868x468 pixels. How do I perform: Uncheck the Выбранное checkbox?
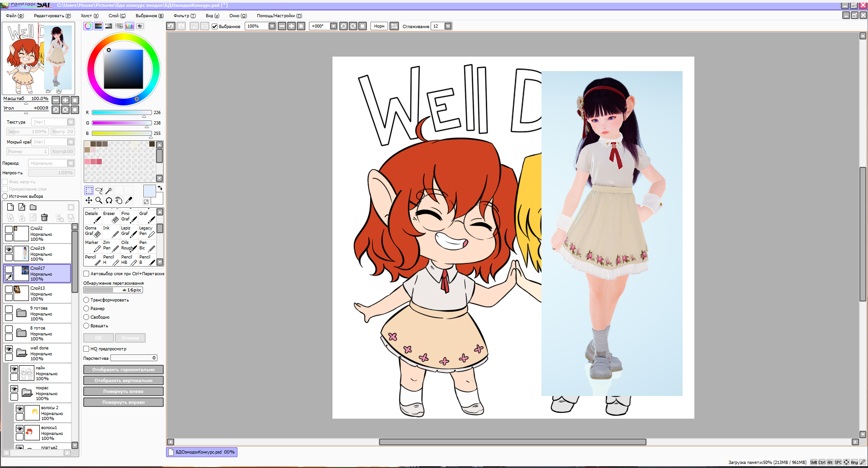tap(215, 27)
